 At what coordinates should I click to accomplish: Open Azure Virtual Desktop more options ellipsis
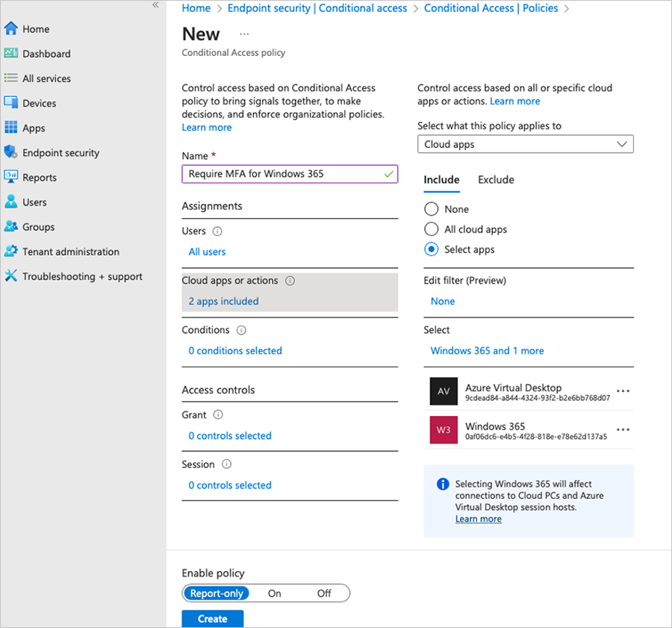[623, 391]
